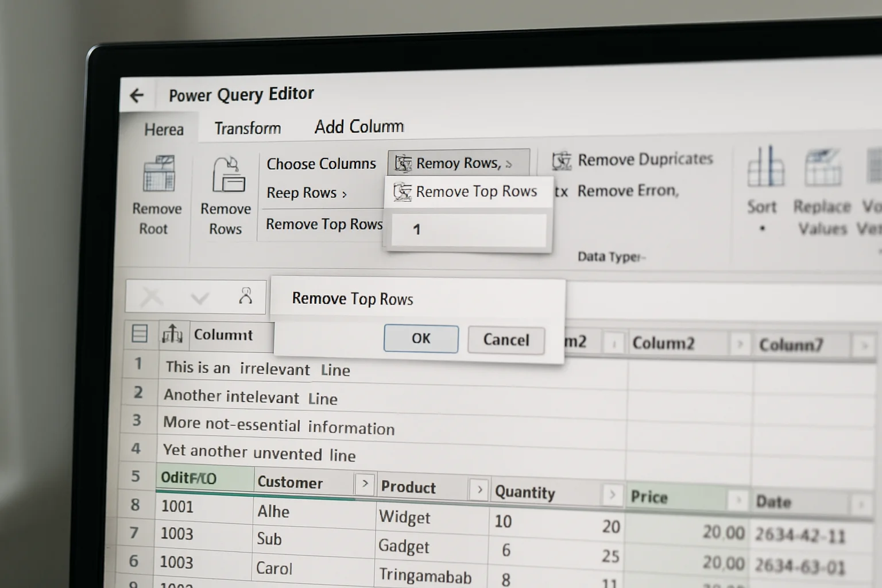Select row number 4 in the grid
The image size is (882, 588).
136,448
